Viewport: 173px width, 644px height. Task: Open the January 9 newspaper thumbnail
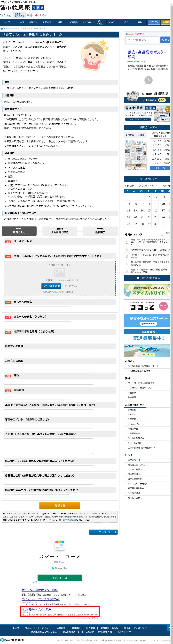135,155
